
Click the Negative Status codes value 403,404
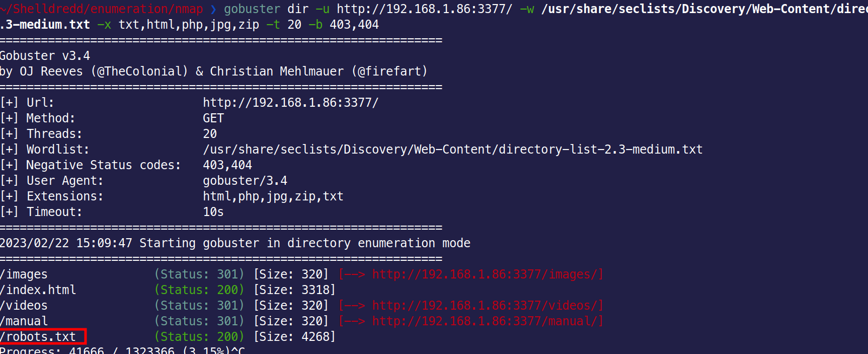(227, 165)
